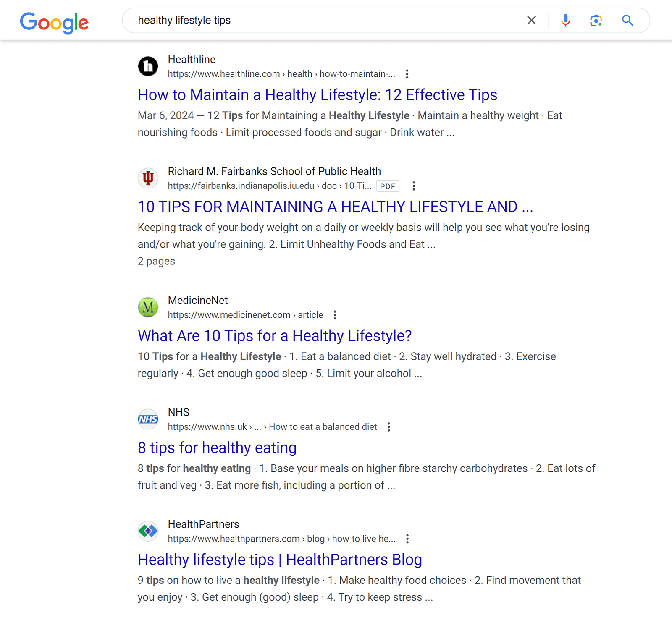Click inside the search input field
Image resolution: width=672 pixels, height=620 pixels.
(294, 20)
